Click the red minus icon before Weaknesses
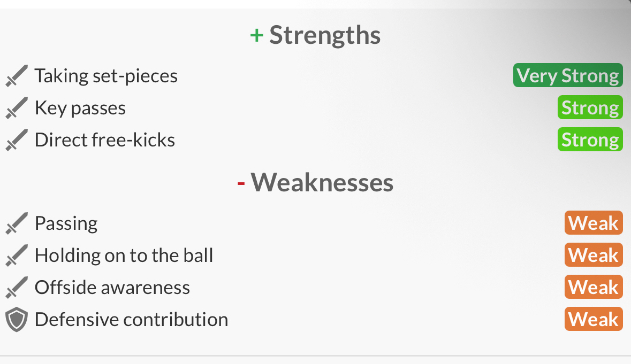This screenshot has height=364, width=631. [241, 184]
